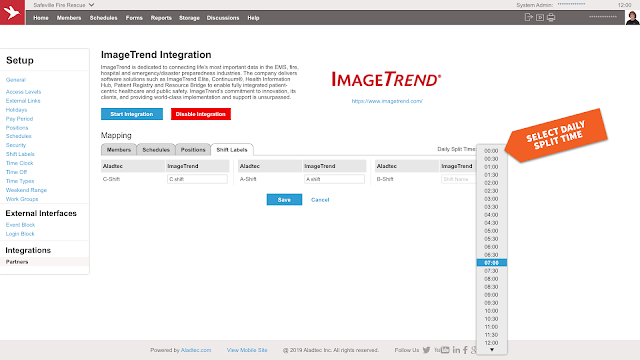Open General in Setup sidebar

(16, 80)
